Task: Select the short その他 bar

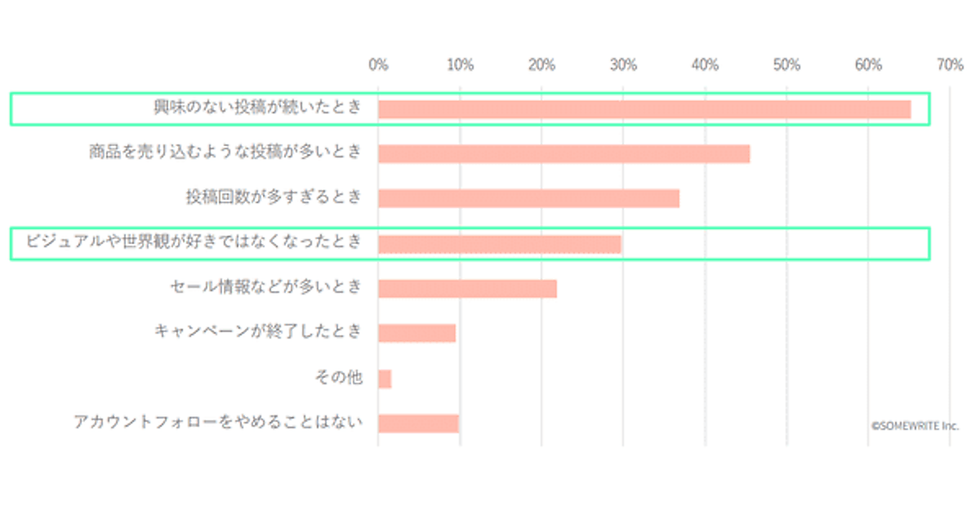Action: 385,379
